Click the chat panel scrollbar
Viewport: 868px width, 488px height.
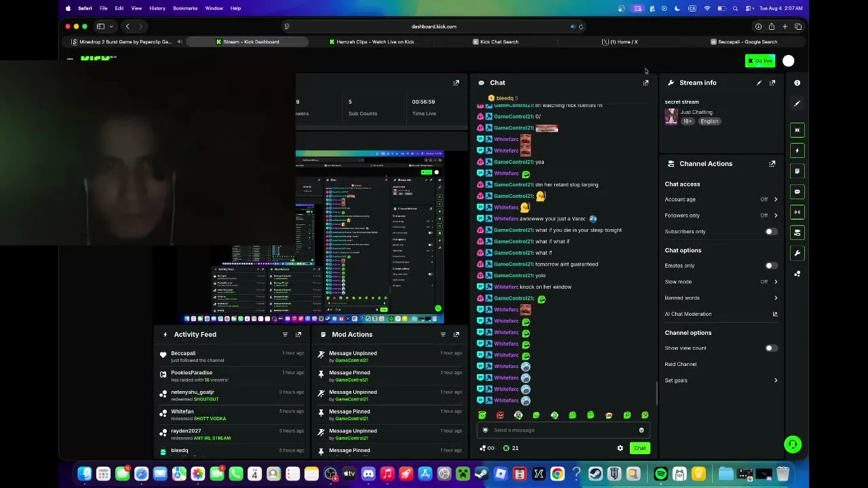(656, 392)
